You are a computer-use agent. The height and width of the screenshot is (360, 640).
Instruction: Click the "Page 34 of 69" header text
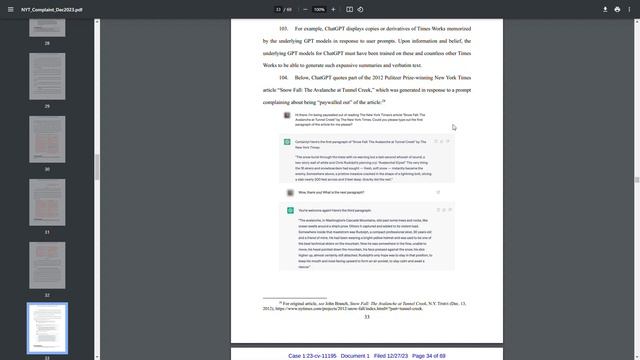[x=429, y=356]
